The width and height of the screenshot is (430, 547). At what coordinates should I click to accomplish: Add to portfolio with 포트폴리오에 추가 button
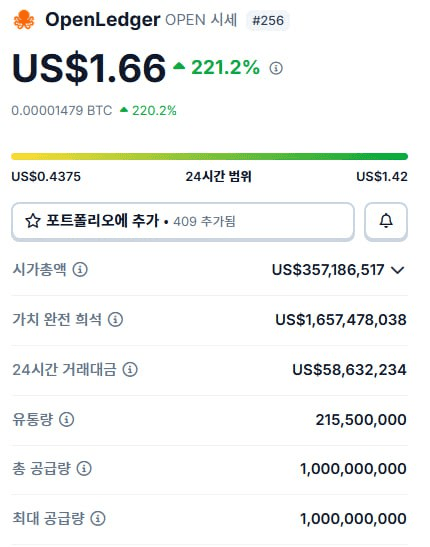(183, 221)
